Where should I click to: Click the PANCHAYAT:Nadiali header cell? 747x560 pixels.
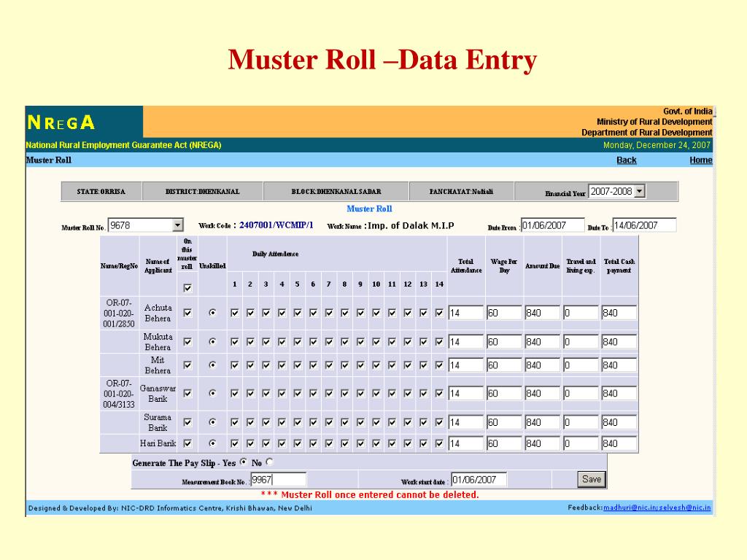(461, 192)
